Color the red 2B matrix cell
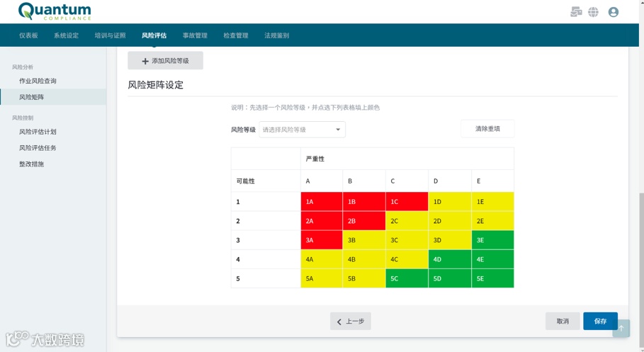Screen dimensions: 644x352 point(364,221)
